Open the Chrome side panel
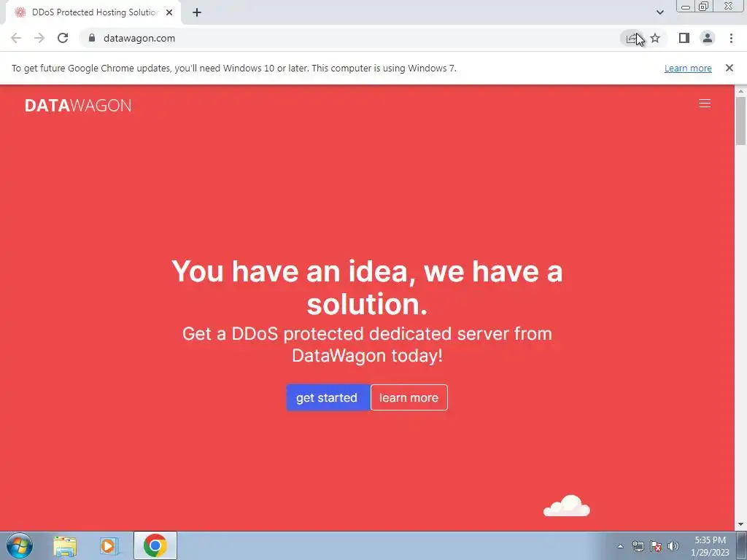 (684, 38)
